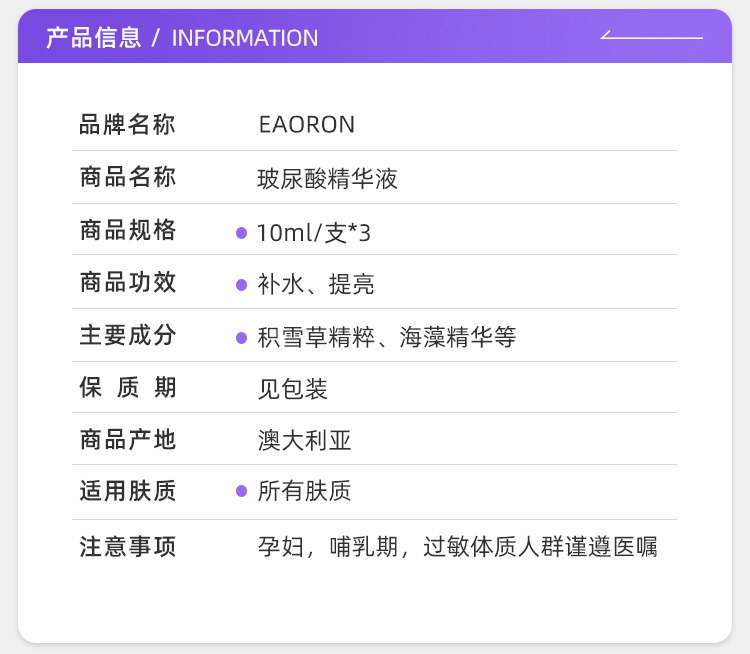Select the 品牌名称 label
Viewport: 750px width, 654px height.
click(x=127, y=125)
